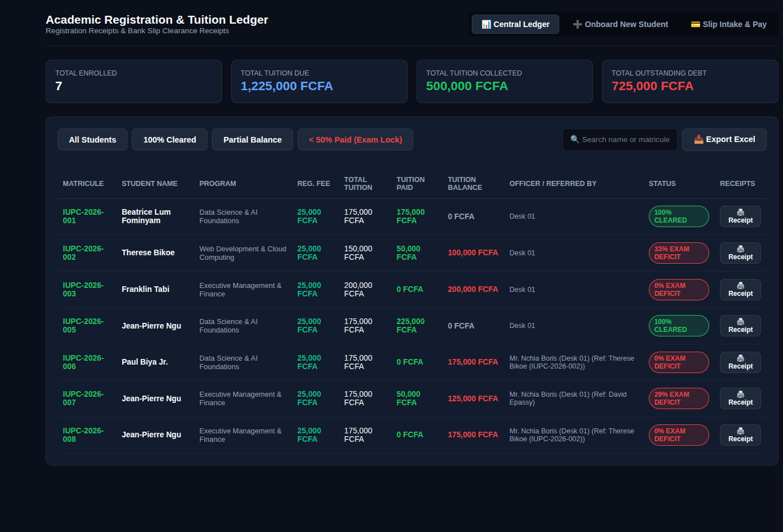Click matricule IUPC-2026-001
Image resolution: width=783 pixels, height=532 pixels.
point(83,216)
